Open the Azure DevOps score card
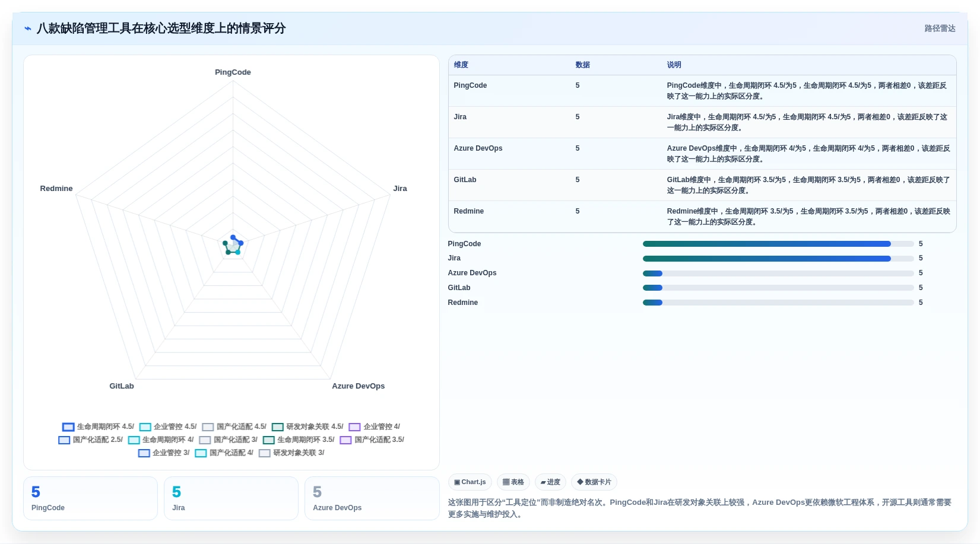The width and height of the screenshot is (980, 544). click(x=372, y=498)
